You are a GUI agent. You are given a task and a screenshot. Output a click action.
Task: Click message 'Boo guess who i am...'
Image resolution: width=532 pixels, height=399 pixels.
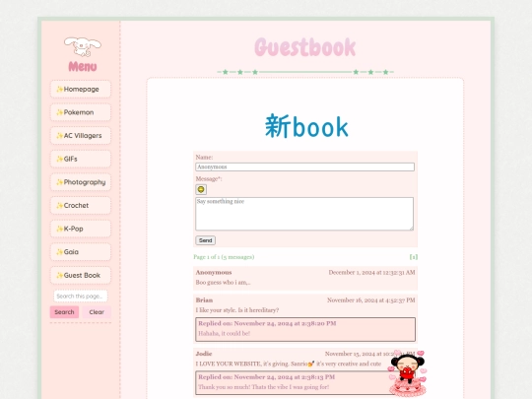pos(223,283)
